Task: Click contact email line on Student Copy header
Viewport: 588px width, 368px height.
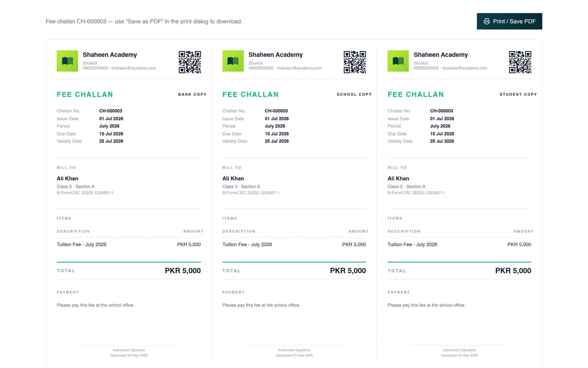Action: [x=450, y=68]
